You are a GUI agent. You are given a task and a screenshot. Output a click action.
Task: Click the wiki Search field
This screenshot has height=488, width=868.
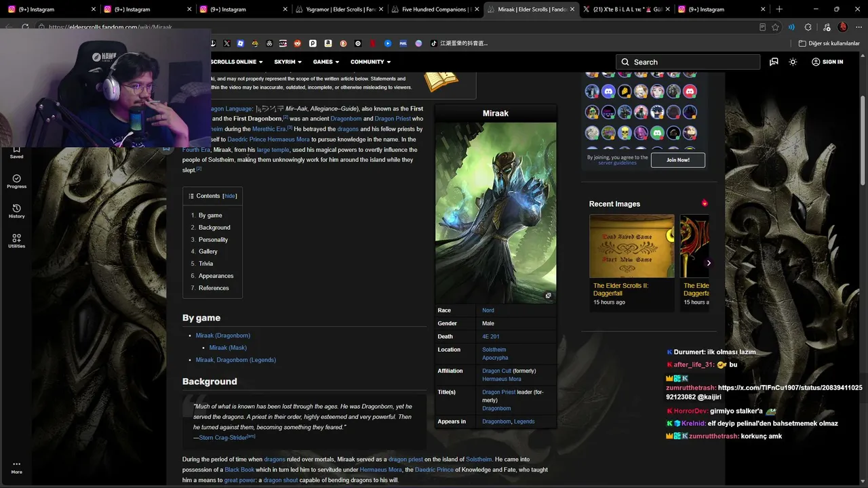(688, 62)
